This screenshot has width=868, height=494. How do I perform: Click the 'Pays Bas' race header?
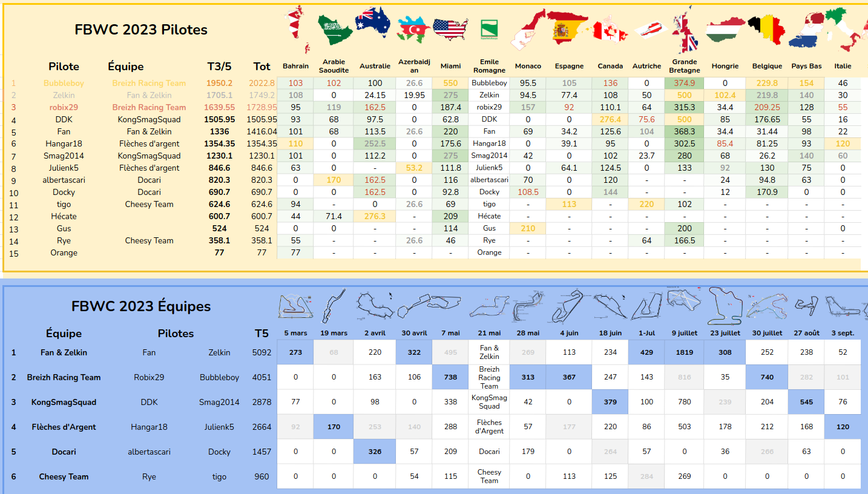click(x=807, y=66)
